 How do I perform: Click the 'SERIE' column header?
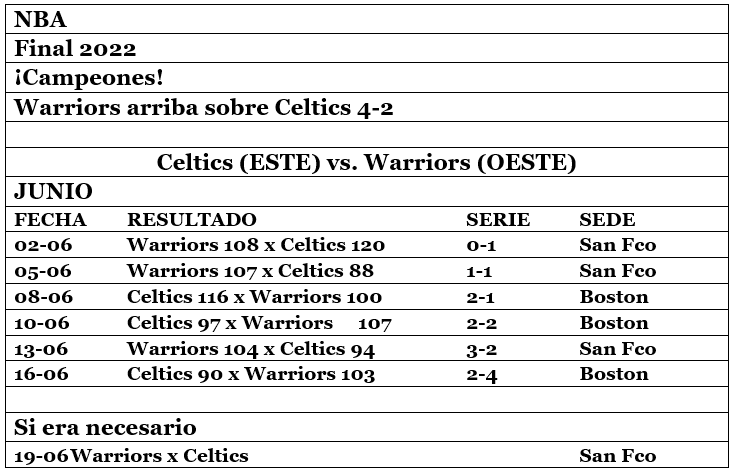coord(498,220)
